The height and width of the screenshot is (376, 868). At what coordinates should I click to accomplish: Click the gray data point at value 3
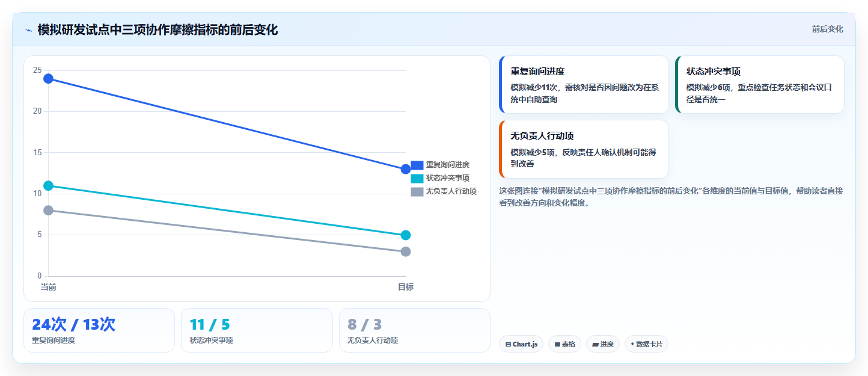[406, 251]
